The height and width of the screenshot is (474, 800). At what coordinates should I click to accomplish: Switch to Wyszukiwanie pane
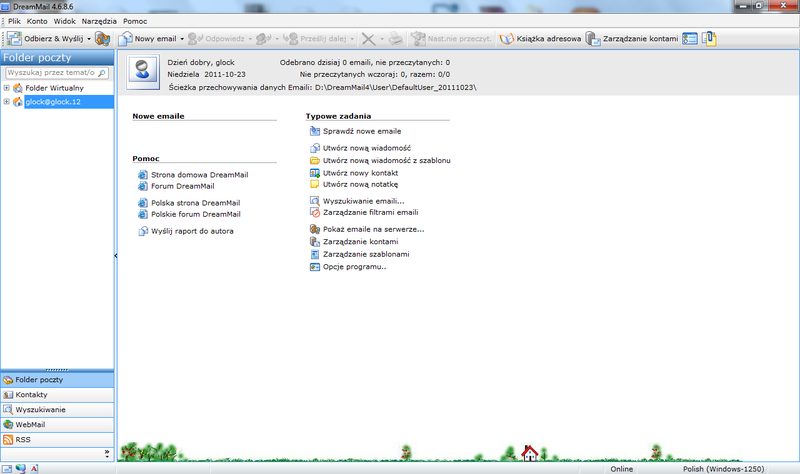point(57,409)
